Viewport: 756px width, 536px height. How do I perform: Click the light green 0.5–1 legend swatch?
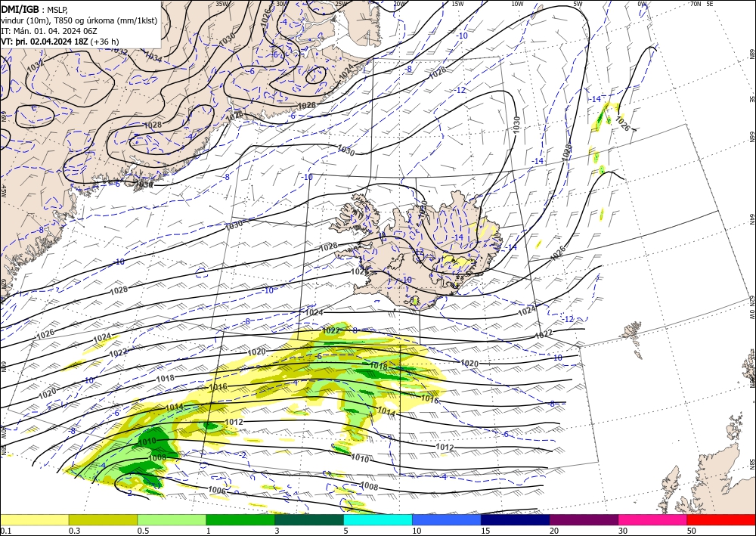tap(172, 519)
